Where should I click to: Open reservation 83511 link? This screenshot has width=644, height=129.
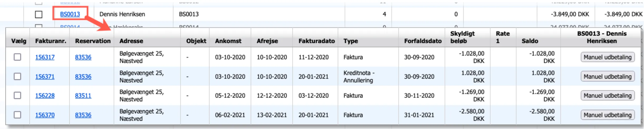(x=83, y=96)
